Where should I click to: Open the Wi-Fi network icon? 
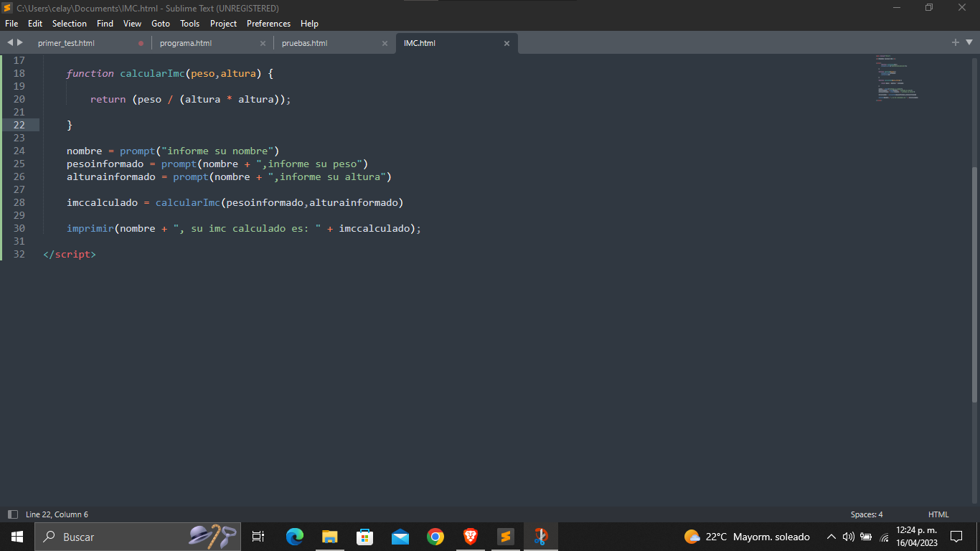884,537
